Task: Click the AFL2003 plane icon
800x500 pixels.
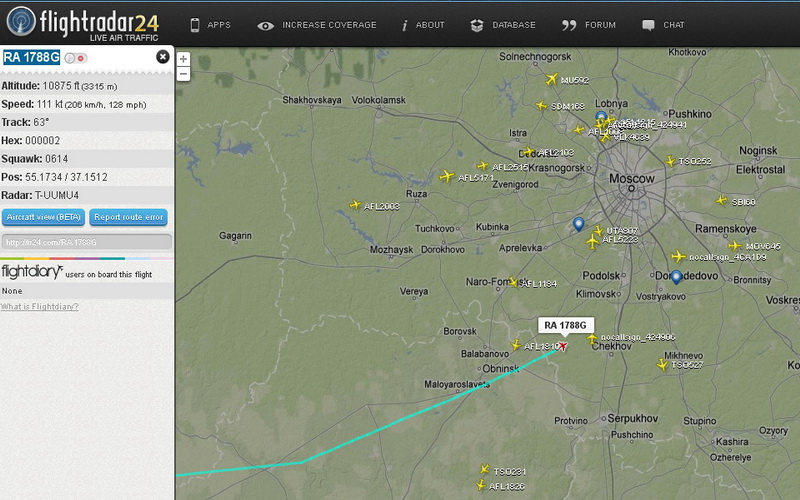Action: [355, 205]
